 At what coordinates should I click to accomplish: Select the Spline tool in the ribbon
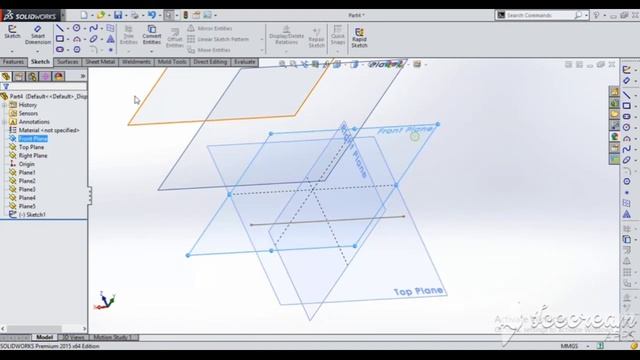93,28
